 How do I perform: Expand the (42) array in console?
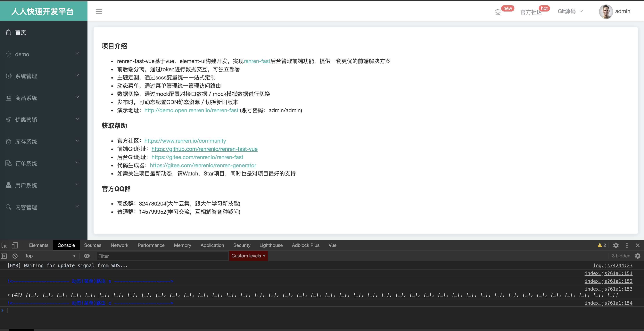[x=9, y=295]
